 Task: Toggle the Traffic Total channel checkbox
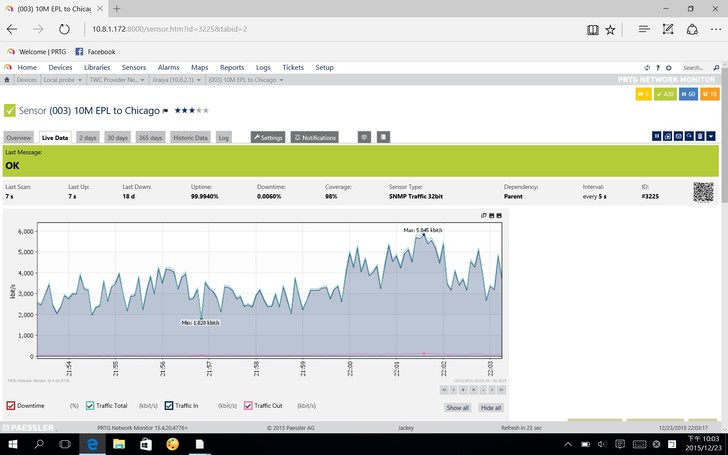click(89, 405)
